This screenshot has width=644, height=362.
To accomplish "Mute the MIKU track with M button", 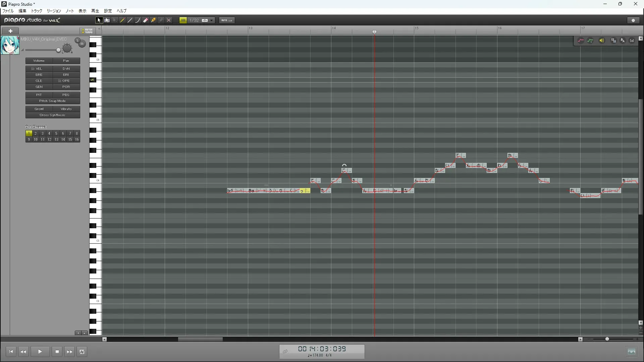I will click(82, 44).
